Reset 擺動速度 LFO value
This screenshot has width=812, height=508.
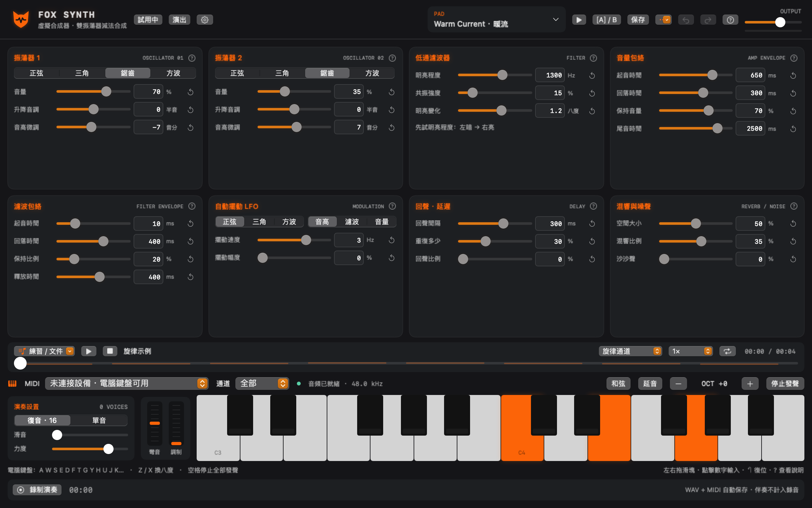click(x=391, y=240)
